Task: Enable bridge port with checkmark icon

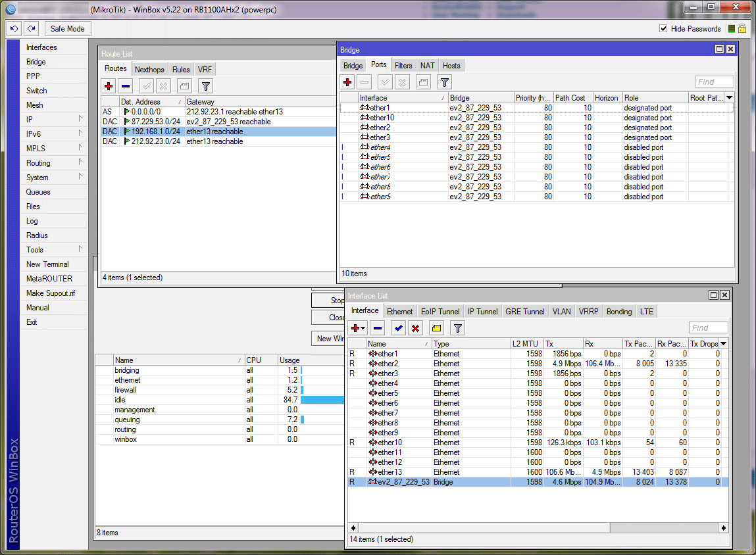Action: [385, 82]
